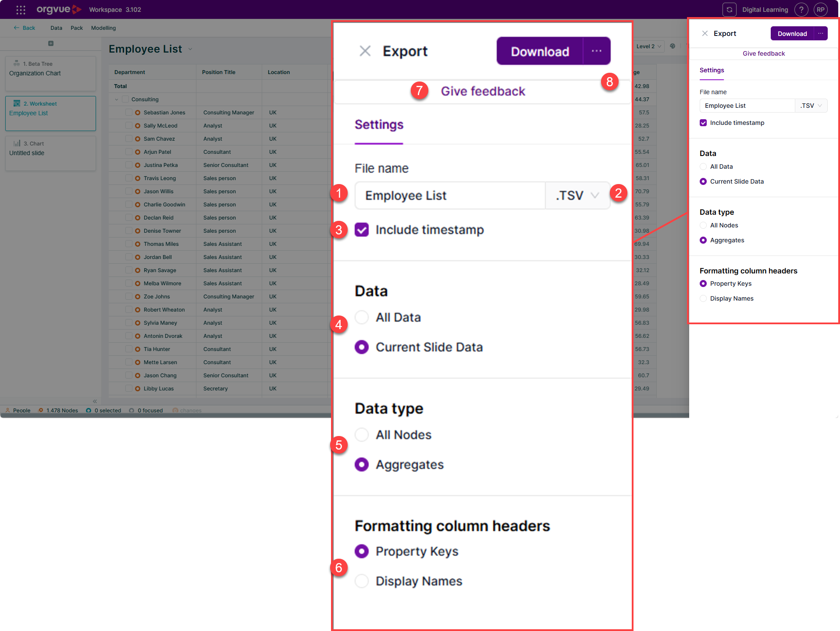The width and height of the screenshot is (840, 631).
Task: Collapse the Consulting department row
Action: [x=117, y=99]
